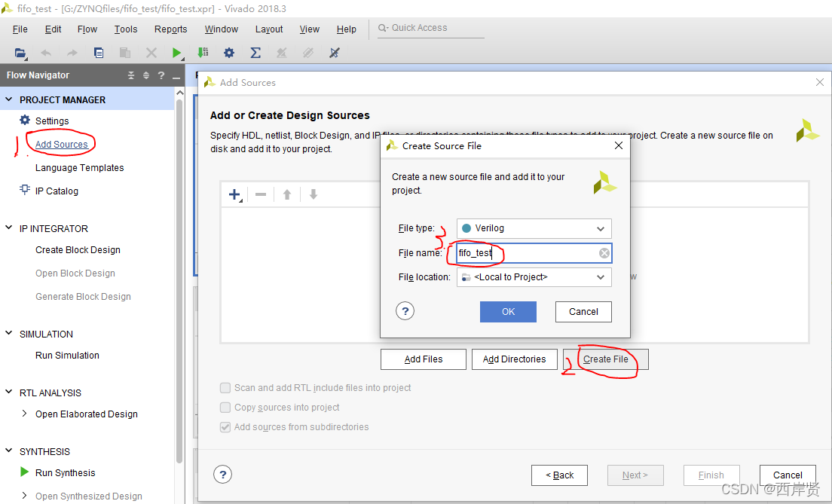
Task: Toggle Copy sources into project checkbox
Action: coord(225,408)
